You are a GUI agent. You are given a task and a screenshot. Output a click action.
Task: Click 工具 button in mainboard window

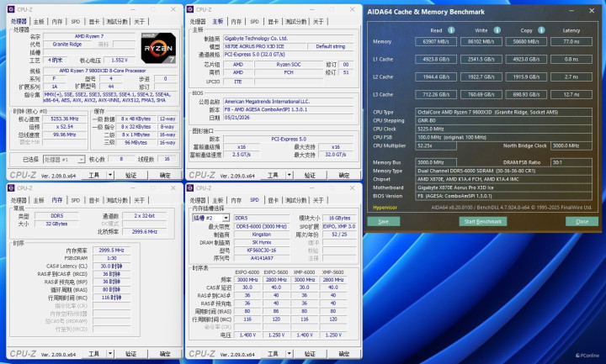273,175
